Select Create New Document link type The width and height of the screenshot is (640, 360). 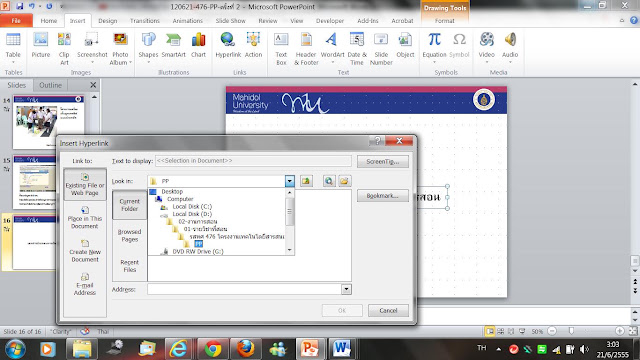(x=85, y=251)
